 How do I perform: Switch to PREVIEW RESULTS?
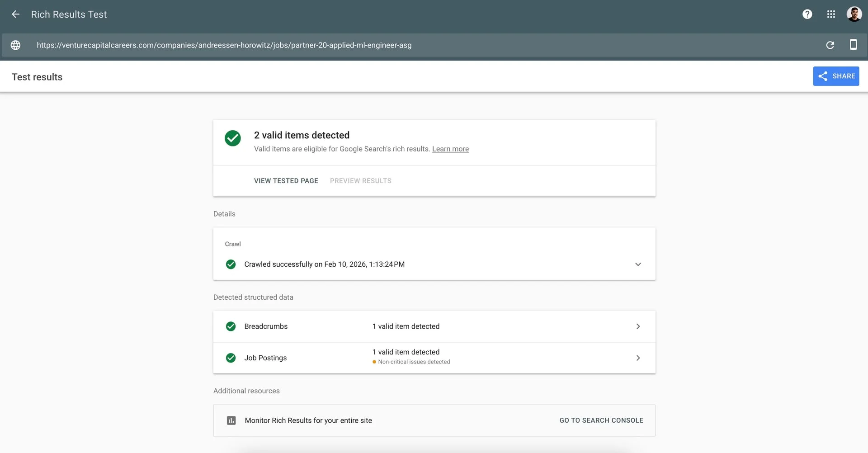360,180
